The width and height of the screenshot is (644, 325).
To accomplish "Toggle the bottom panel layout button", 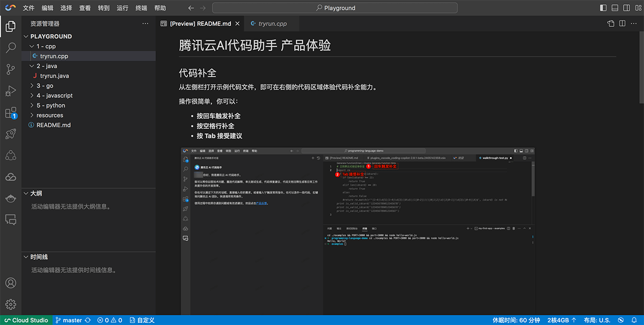I will [x=615, y=8].
